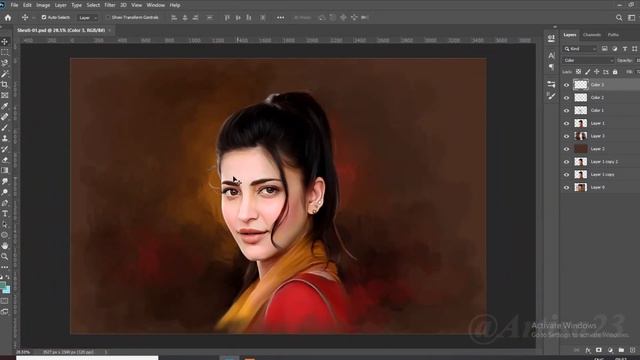Click lock position icon in Layers panel

597,72
